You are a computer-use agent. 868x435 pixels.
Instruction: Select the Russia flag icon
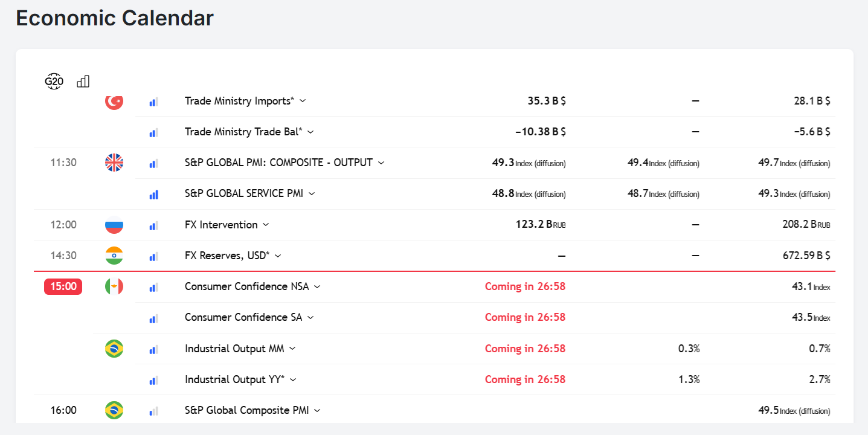coord(114,225)
